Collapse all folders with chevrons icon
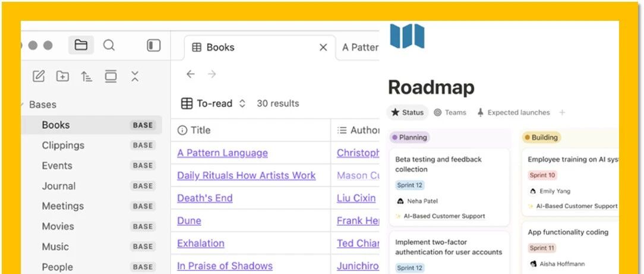This screenshot has width=644, height=274. pos(135,76)
